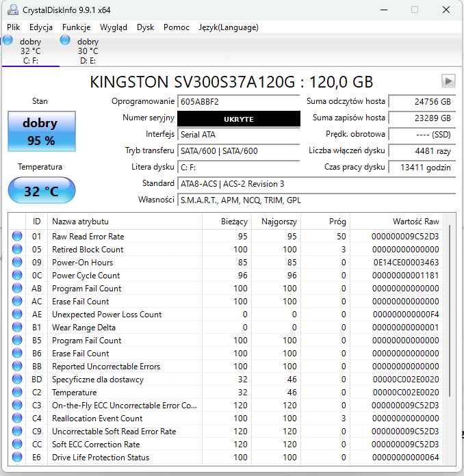Click the Interfejs field Serial ATA
The height and width of the screenshot is (476, 464).
pos(239,134)
